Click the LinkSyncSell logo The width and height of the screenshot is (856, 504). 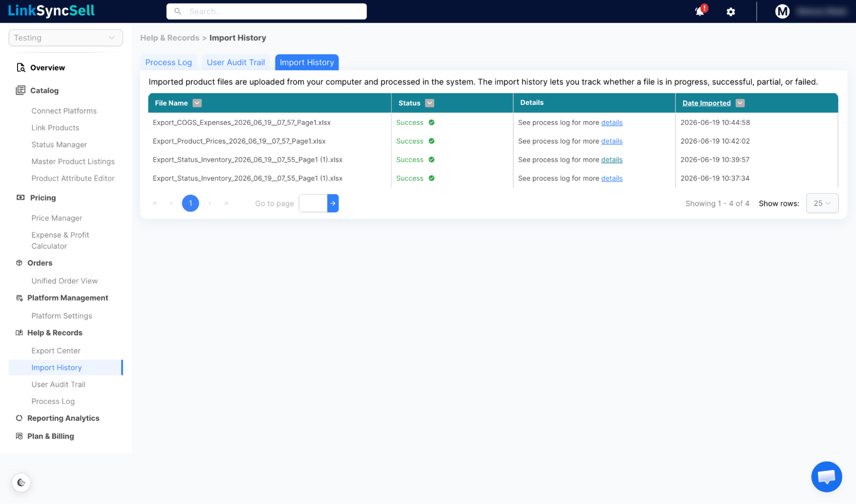pos(51,11)
